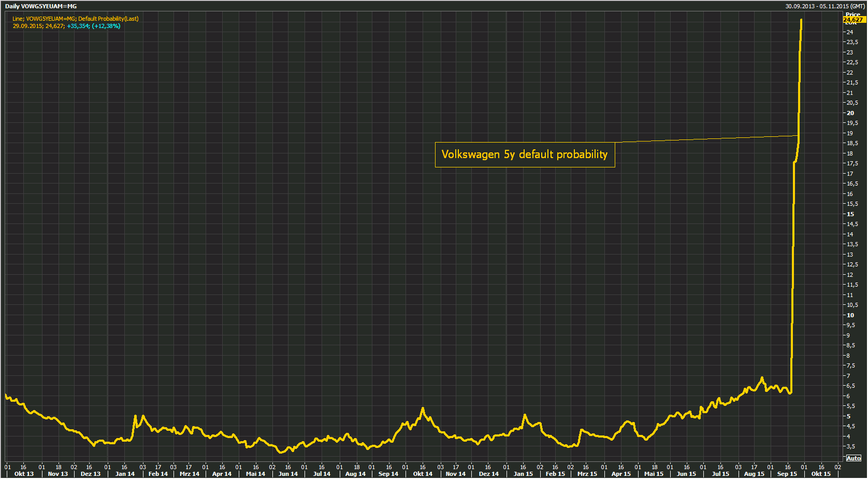Select the Jan 14 month label
Screen dimensions: 868x479
(x=125, y=474)
